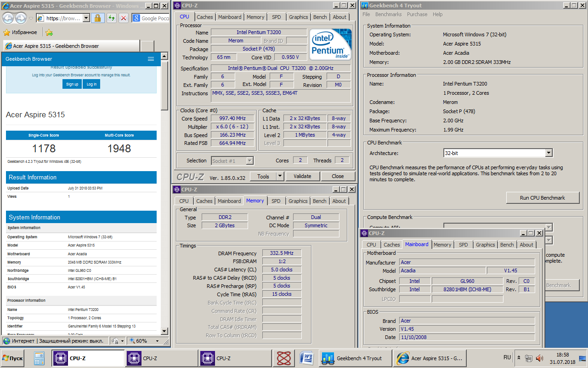Open Bench tab in top CPU-Z window

pos(320,17)
